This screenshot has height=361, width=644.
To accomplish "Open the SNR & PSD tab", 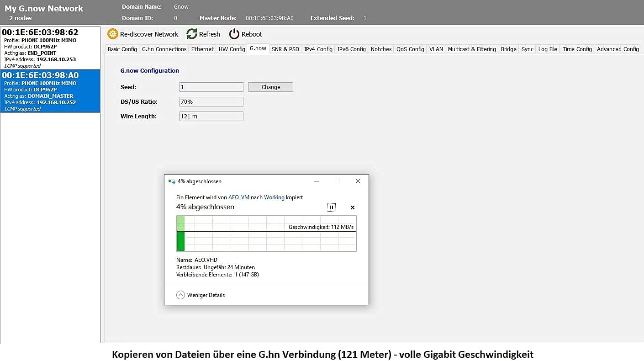I will (285, 49).
